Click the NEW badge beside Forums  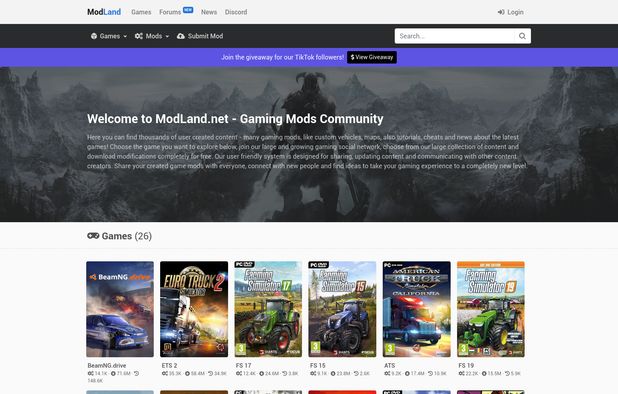pyautogui.click(x=188, y=10)
